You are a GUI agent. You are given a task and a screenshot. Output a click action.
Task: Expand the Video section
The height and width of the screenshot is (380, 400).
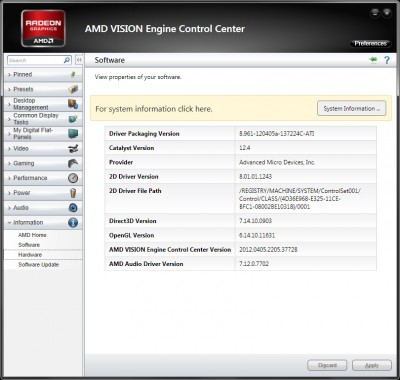point(43,149)
